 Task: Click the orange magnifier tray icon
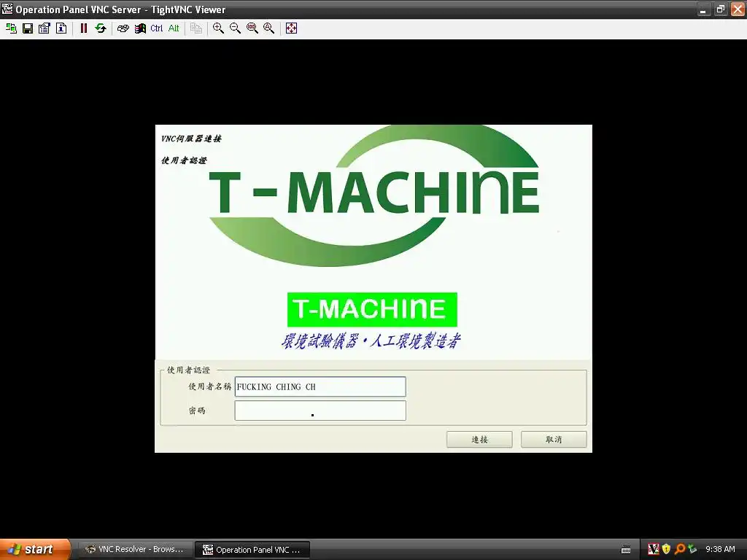pos(679,549)
